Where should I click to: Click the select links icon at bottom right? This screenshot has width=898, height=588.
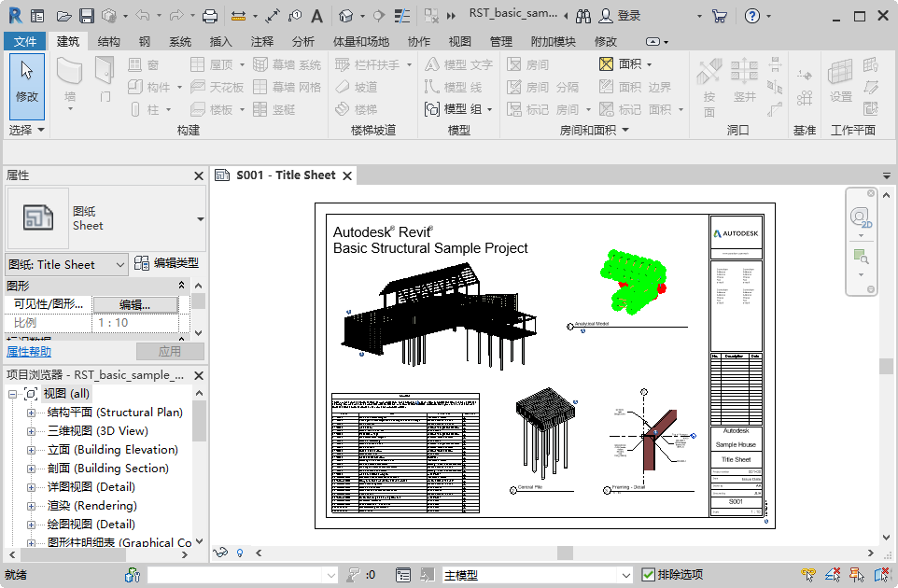pyautogui.click(x=808, y=575)
